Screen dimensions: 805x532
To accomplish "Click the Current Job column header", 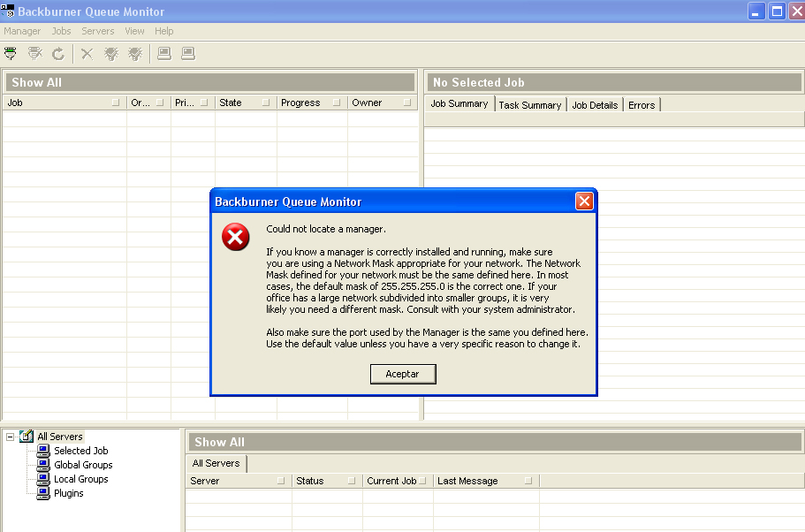I will pos(398,481).
